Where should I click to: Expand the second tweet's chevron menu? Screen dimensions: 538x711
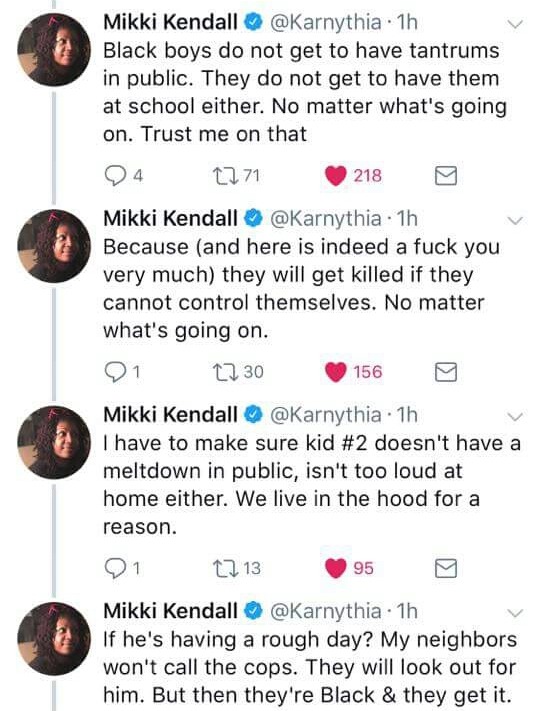[x=515, y=220]
